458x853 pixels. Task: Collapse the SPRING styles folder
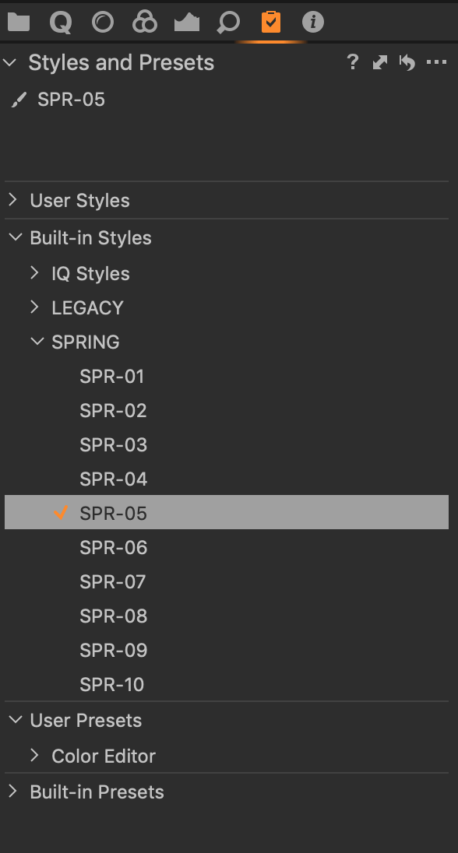pyautogui.click(x=37, y=342)
